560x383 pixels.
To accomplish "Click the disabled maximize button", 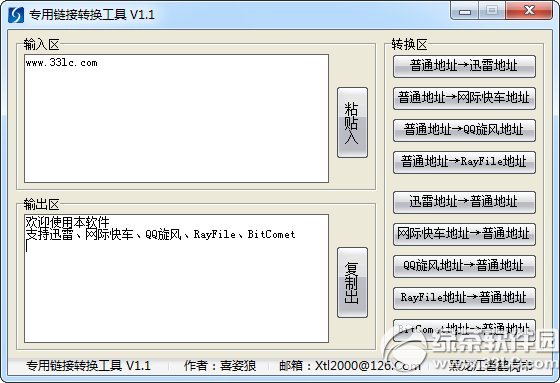I will (492, 11).
